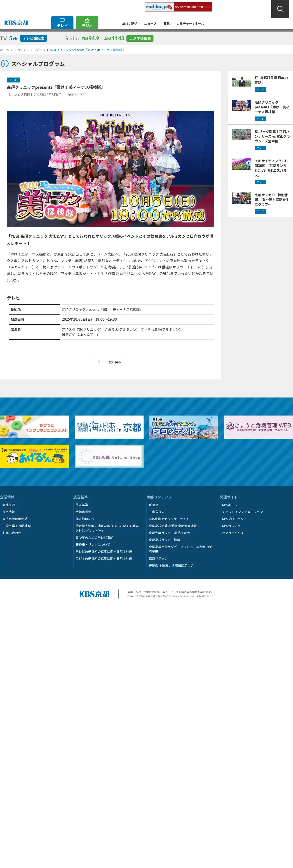Open チケットインフォメーション footer link
Screen dimensions: 293x868
(243, 512)
